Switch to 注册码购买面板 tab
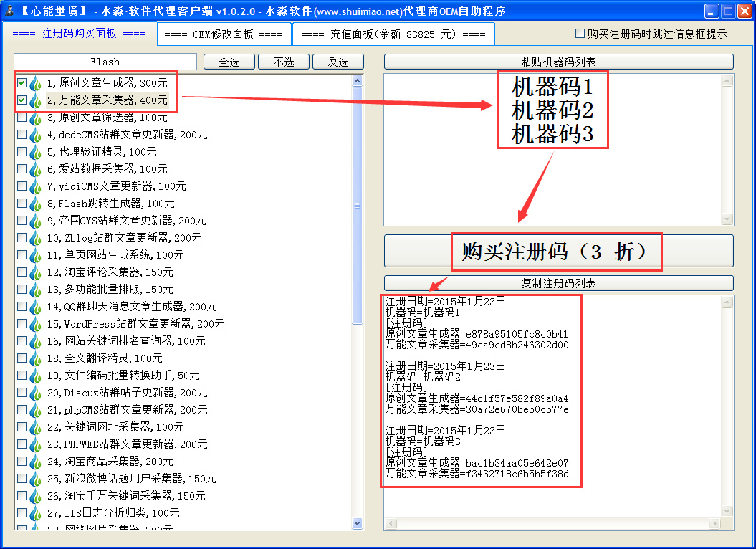756x549 pixels. point(79,33)
